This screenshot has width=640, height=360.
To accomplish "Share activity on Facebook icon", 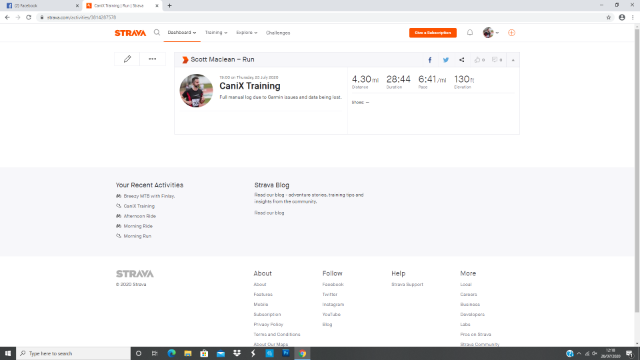I will point(430,60).
